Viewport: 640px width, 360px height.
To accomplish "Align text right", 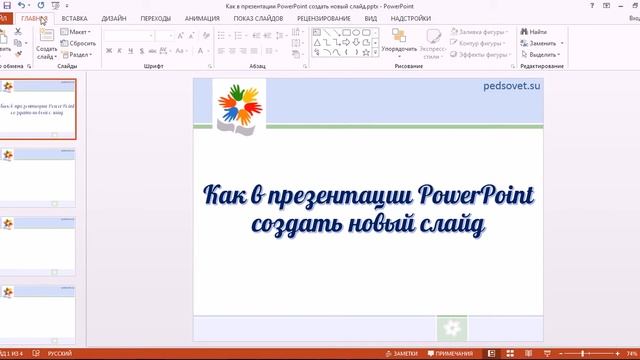I will click(243, 51).
